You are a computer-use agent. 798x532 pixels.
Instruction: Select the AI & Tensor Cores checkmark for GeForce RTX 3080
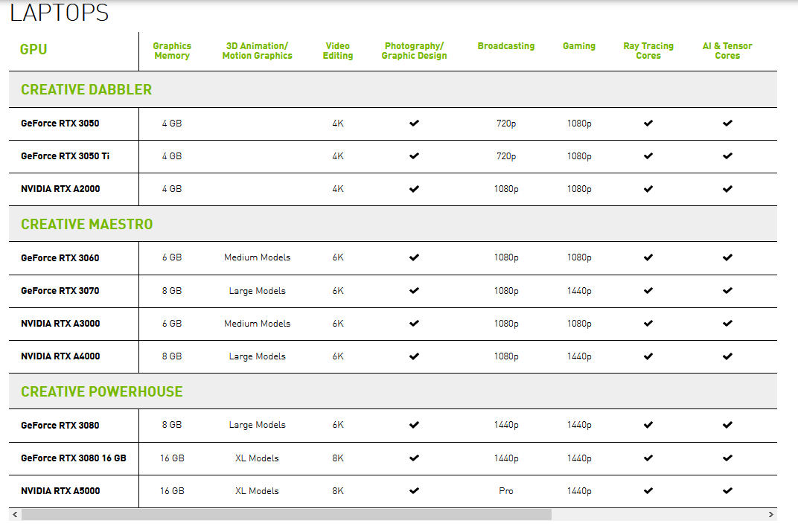[x=727, y=425]
